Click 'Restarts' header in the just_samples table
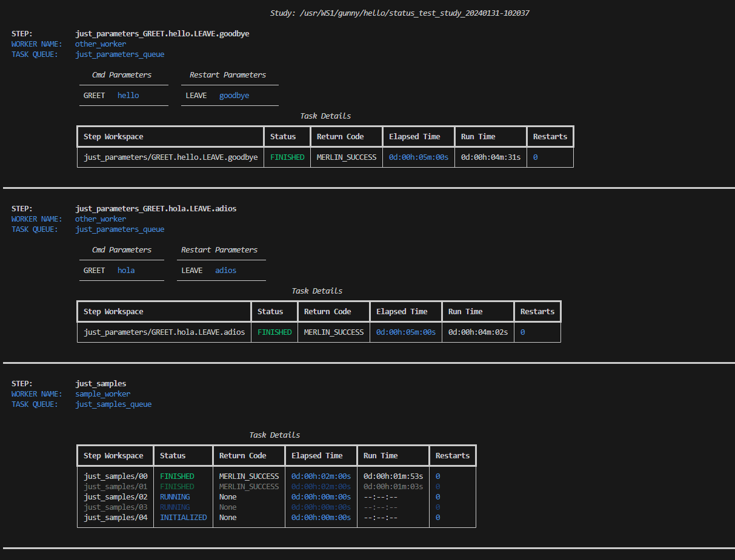 coord(453,456)
